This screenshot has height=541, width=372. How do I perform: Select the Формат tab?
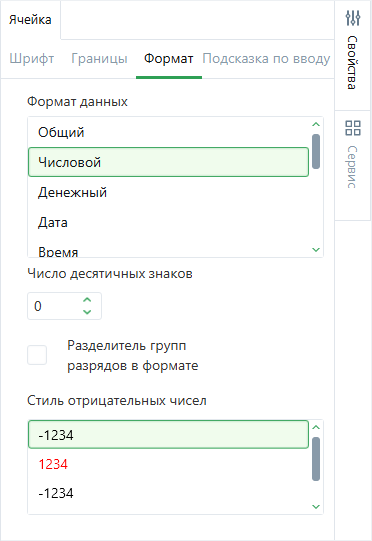pyautogui.click(x=169, y=58)
